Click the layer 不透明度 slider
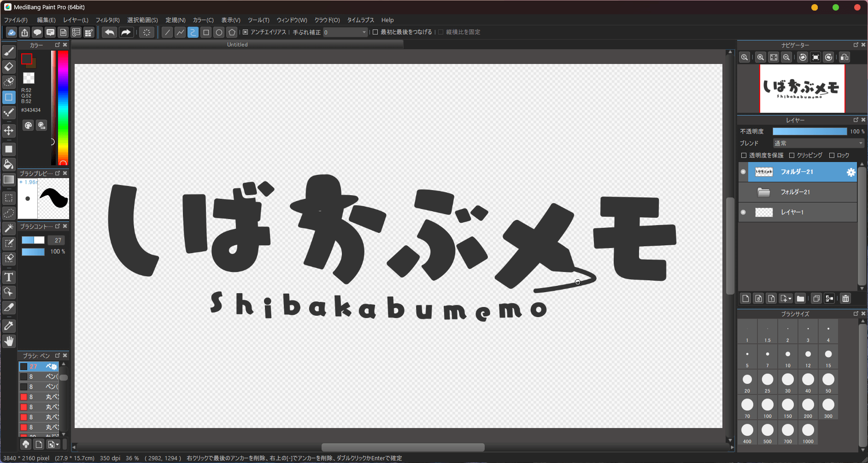 809,132
